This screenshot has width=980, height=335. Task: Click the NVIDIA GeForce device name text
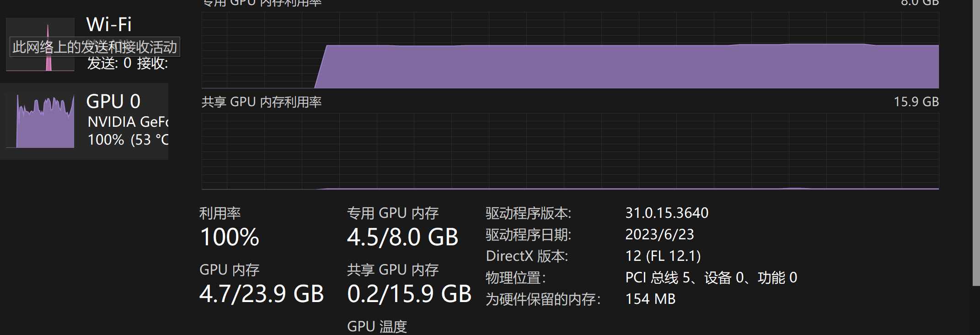pos(128,122)
